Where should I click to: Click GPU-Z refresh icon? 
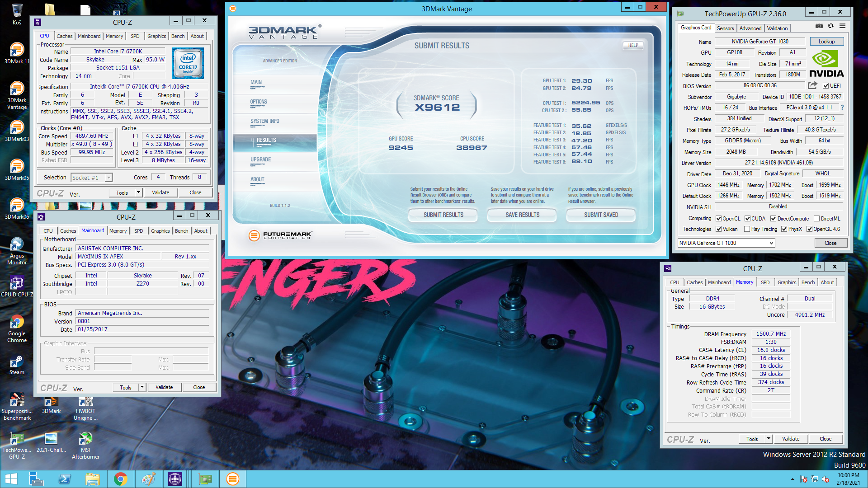click(830, 26)
